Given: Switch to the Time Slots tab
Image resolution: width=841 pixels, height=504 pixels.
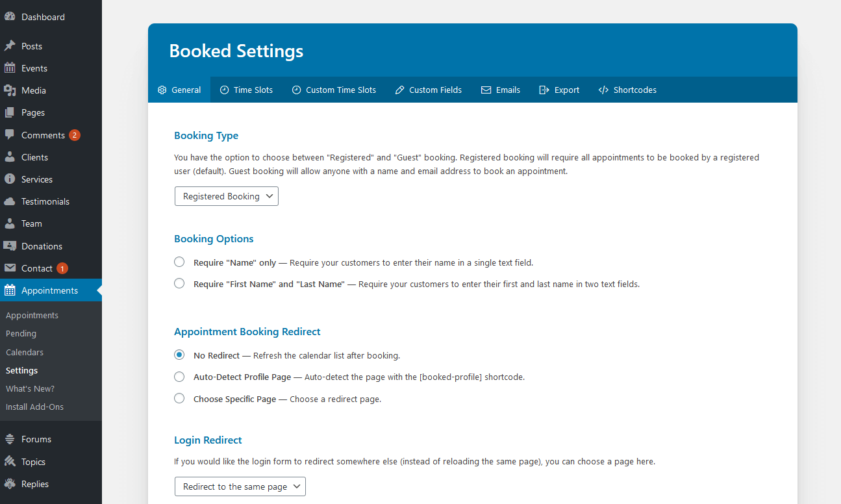Looking at the screenshot, I should click(246, 90).
